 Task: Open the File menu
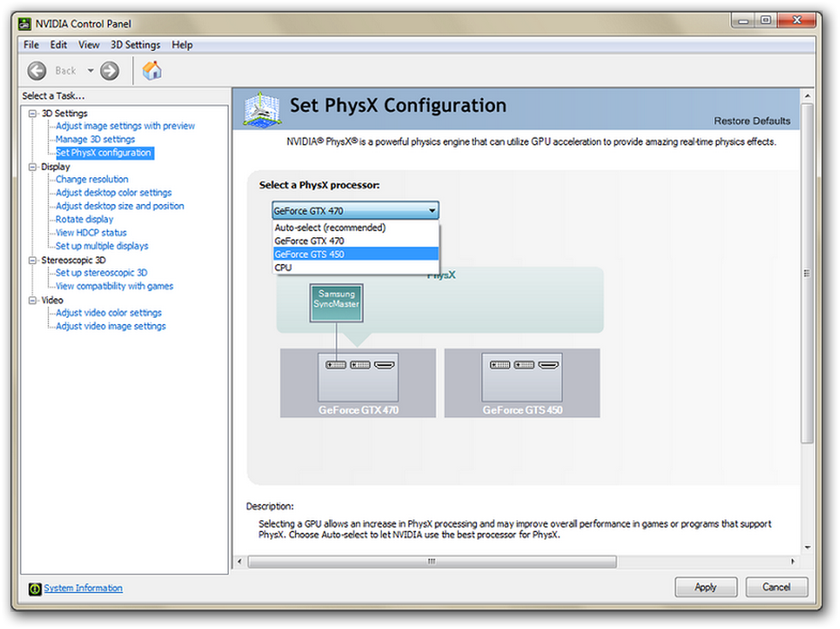[x=31, y=45]
